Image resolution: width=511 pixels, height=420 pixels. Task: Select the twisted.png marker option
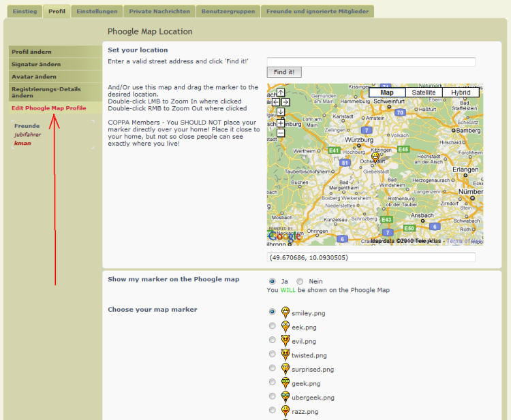click(273, 354)
